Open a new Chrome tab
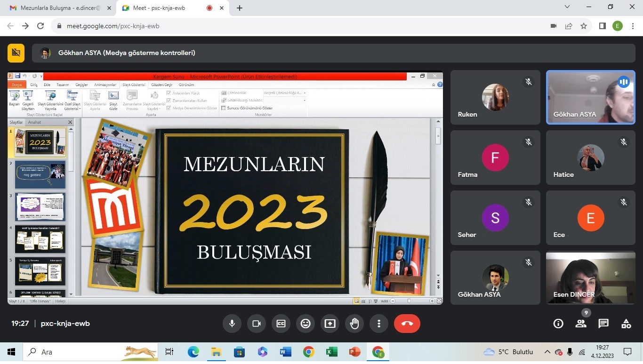Image resolution: width=643 pixels, height=364 pixels. pos(240,8)
